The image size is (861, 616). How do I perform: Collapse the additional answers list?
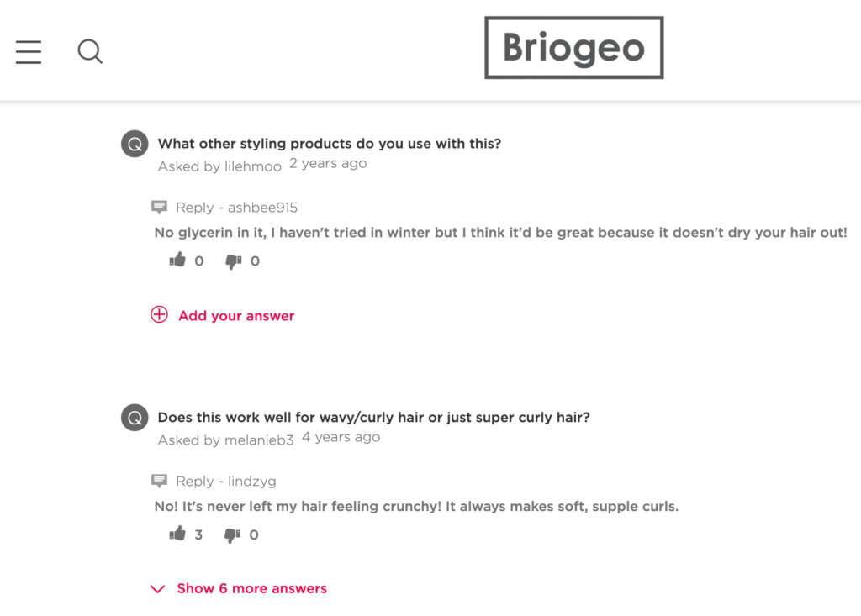point(251,588)
